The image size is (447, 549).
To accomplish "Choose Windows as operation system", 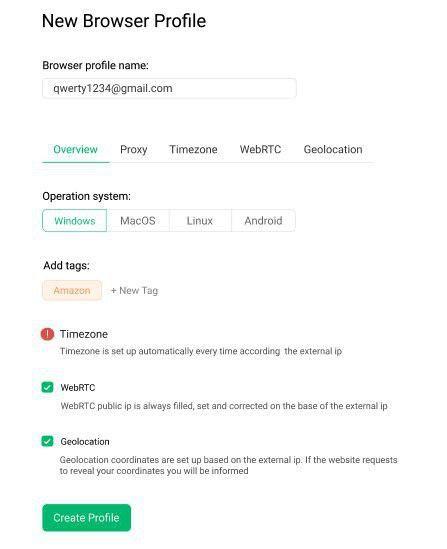I will [75, 221].
